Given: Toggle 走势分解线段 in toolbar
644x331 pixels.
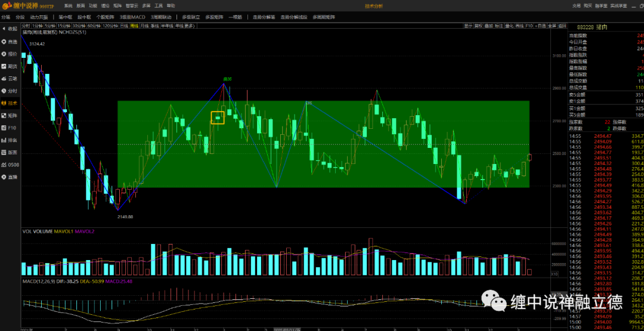Looking at the screenshot, I should click(294, 17).
